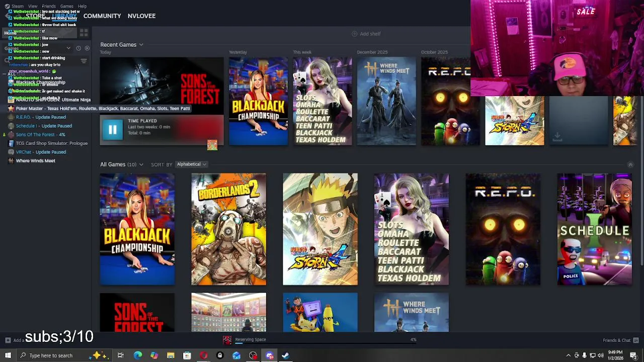
Task: Click the Poker Master sidebar icon
Action: tap(11, 109)
